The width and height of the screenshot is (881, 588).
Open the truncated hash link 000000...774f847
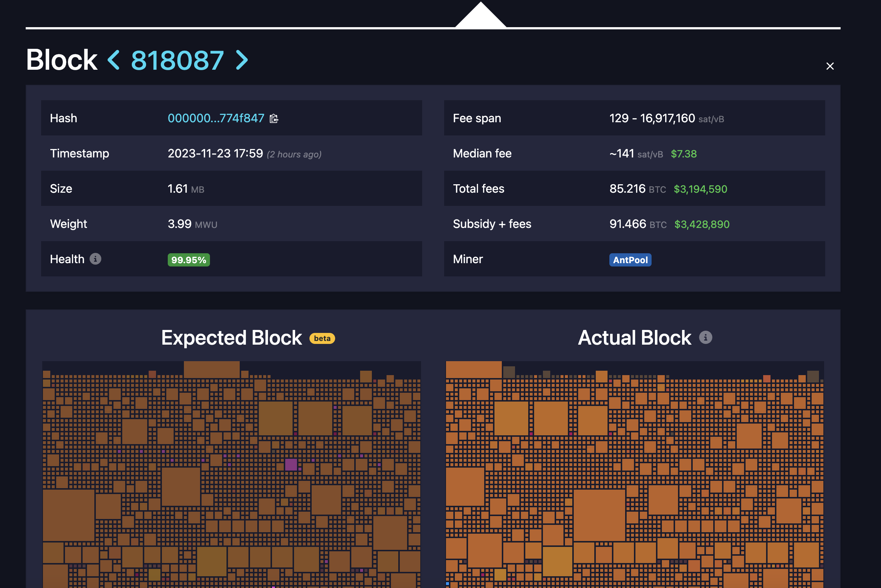click(x=215, y=118)
